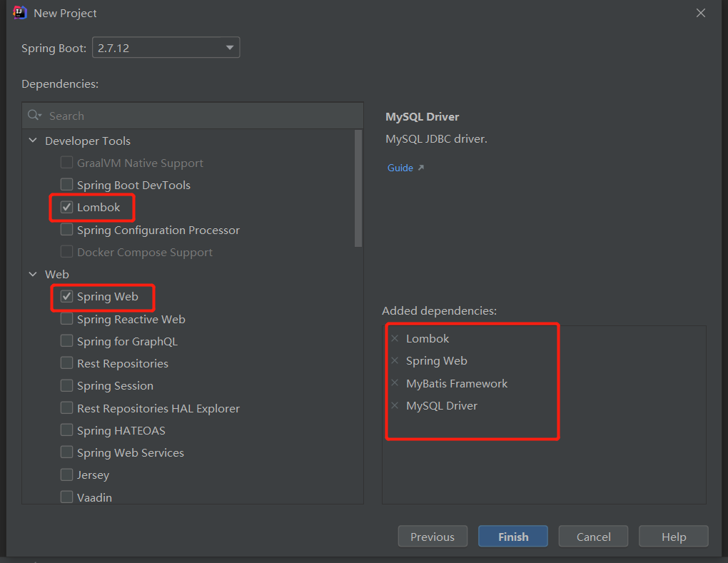Enable Spring Boot DevTools checkbox
This screenshot has width=728, height=563.
(x=66, y=186)
